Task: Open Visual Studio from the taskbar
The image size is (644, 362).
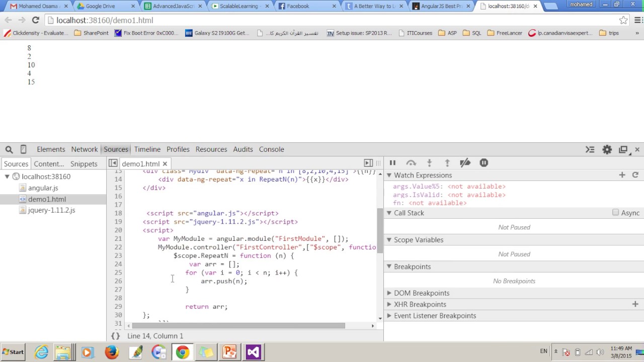Action: 253,352
